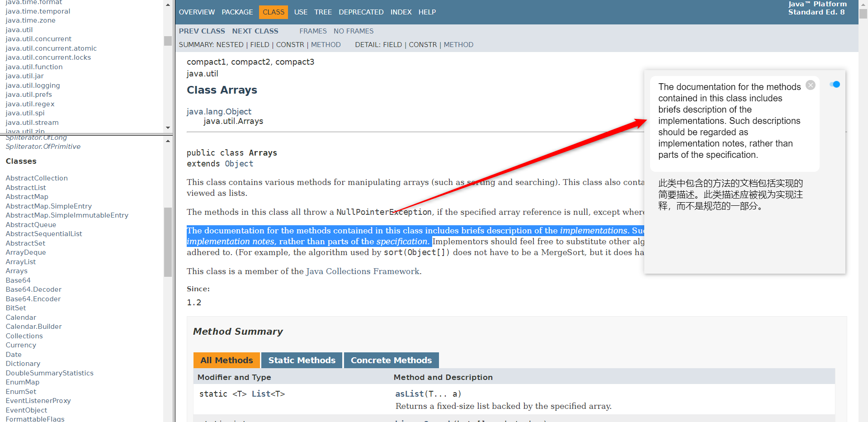Select the Concrete Methods tab
Image resolution: width=868 pixels, height=422 pixels.
pyautogui.click(x=392, y=360)
